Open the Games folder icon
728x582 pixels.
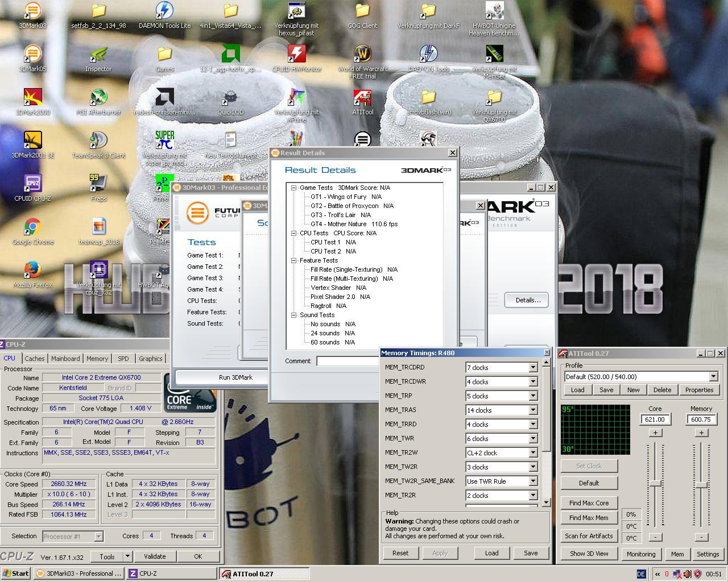(x=164, y=59)
